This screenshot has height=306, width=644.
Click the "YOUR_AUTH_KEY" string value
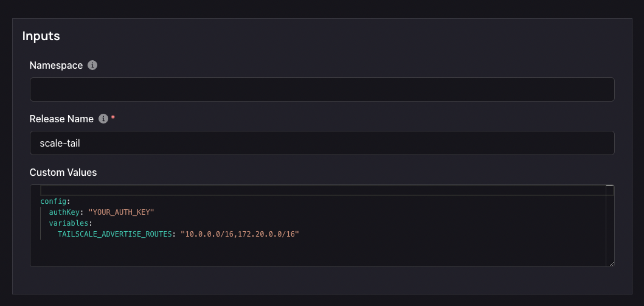(x=121, y=212)
